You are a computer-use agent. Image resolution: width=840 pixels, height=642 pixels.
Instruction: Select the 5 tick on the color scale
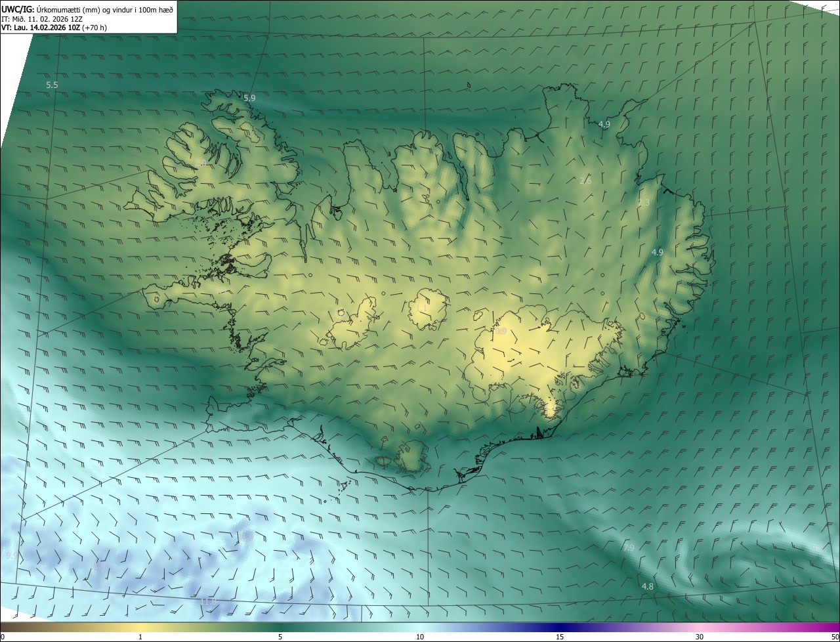click(x=280, y=637)
